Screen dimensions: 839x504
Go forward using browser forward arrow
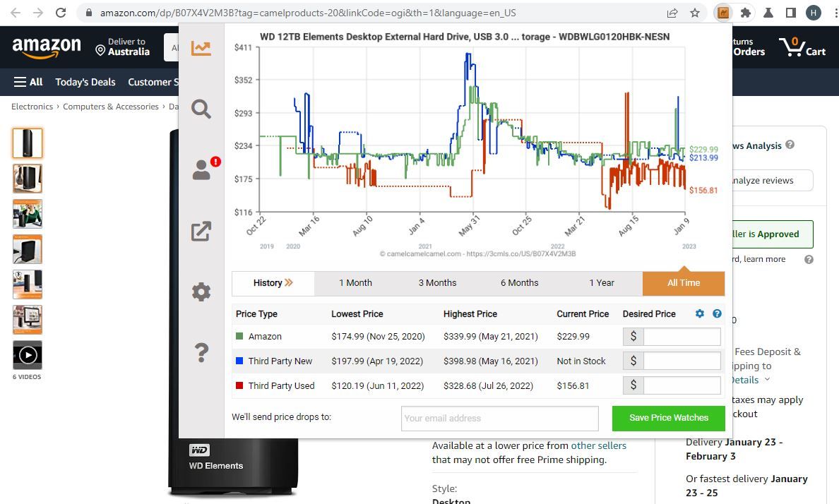(38, 12)
